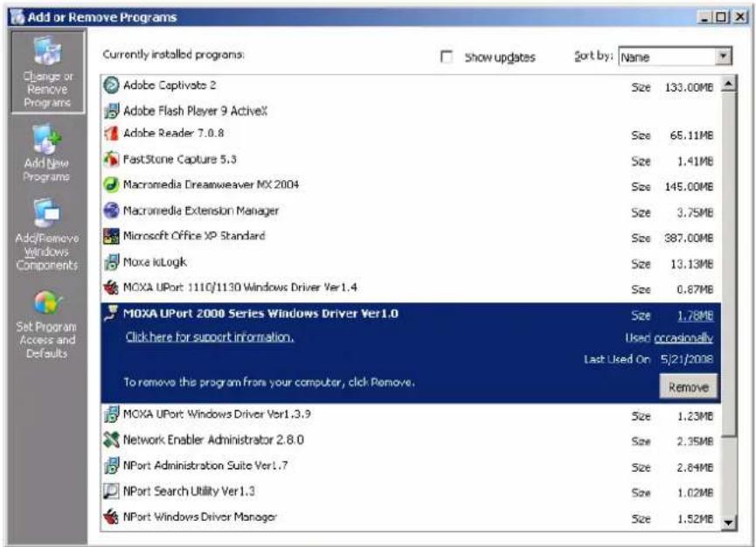756x547 pixels.
Task: Select Moxa ioLogik entry
Action: point(410,263)
